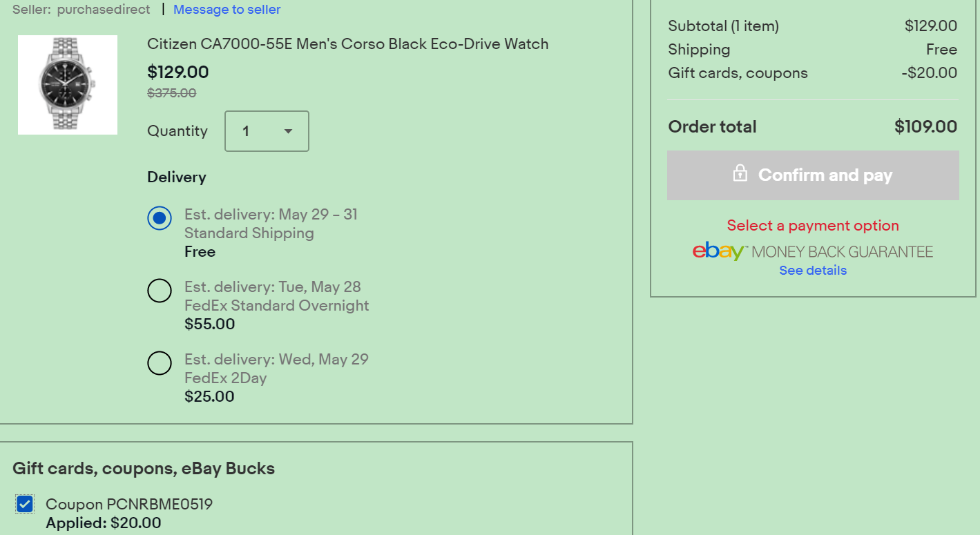Viewport: 980px width, 535px height.
Task: Click the Gift cards, coupons discount line
Action: (813, 73)
